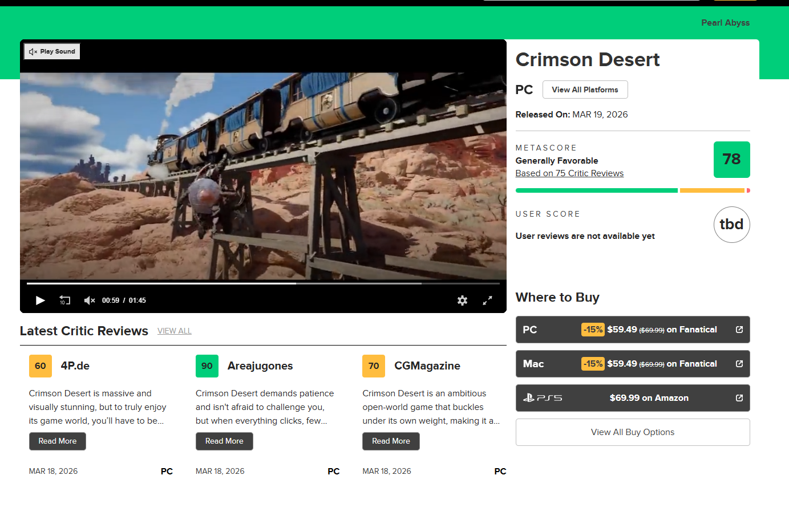Open the CGMagazine review source
Screen dimensions: 789x532
pyautogui.click(x=427, y=366)
